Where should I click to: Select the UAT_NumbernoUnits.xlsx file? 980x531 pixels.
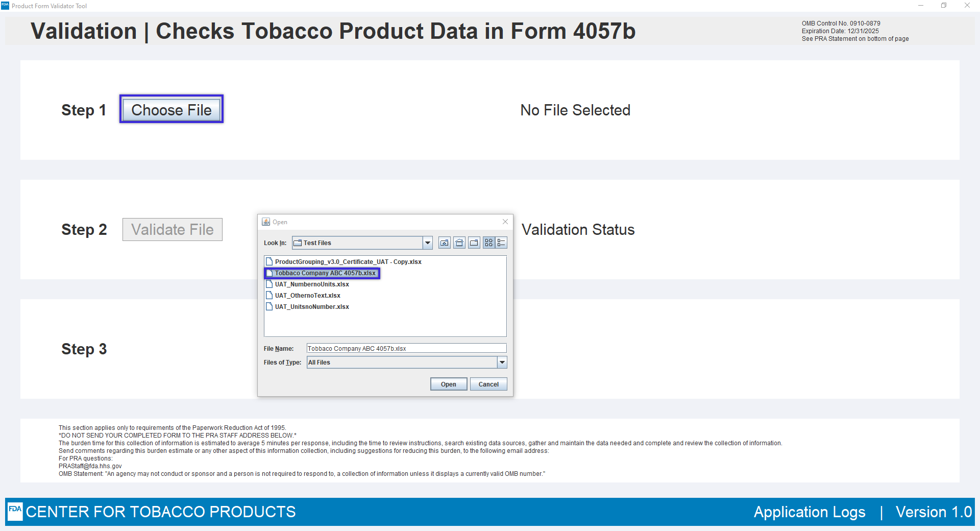tap(311, 284)
